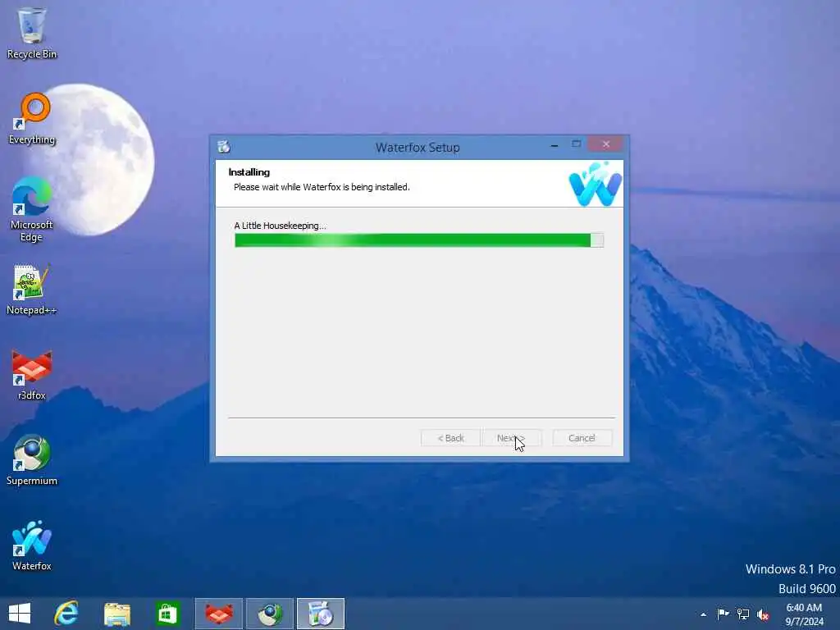The width and height of the screenshot is (840, 630).
Task: Click the disabled Next button
Action: pos(511,438)
